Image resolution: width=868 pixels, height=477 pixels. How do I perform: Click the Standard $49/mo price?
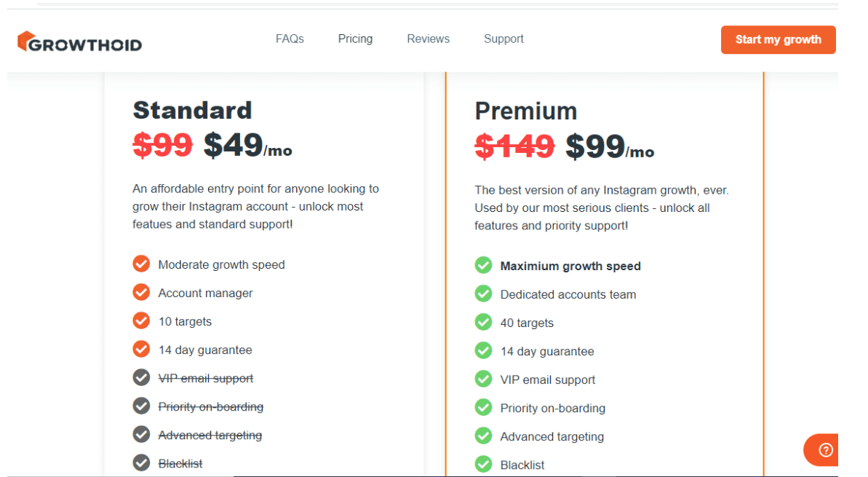(x=247, y=146)
